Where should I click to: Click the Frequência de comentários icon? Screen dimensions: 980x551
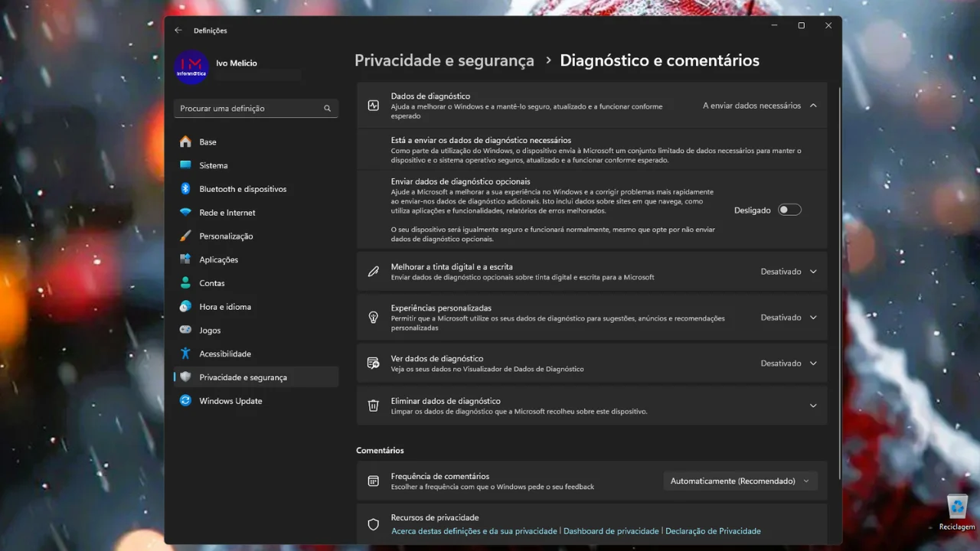[374, 481]
